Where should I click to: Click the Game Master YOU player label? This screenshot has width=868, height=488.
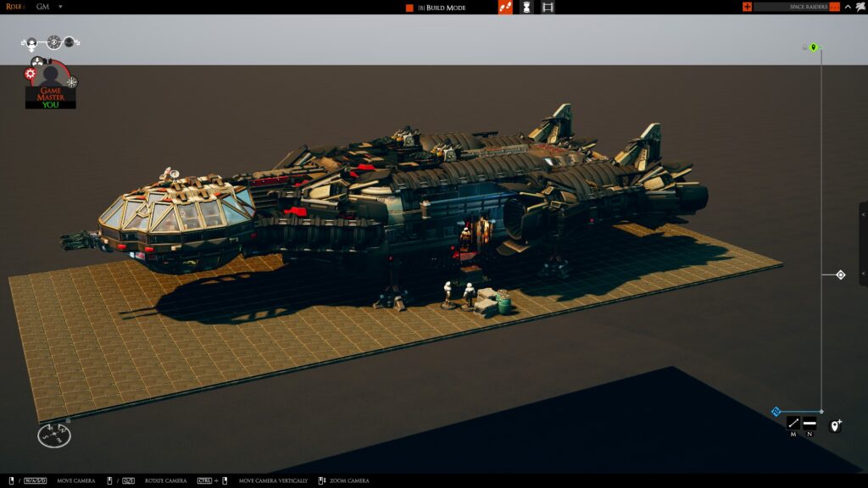tap(51, 97)
